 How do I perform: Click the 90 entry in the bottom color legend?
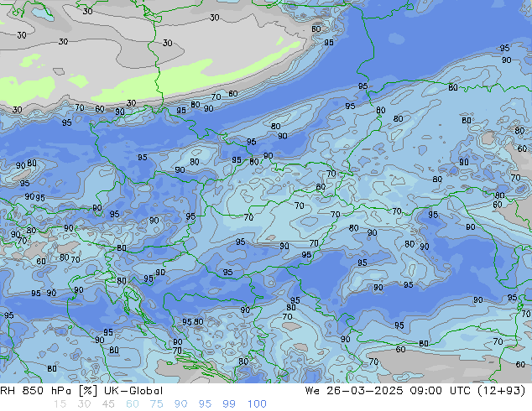point(180,404)
